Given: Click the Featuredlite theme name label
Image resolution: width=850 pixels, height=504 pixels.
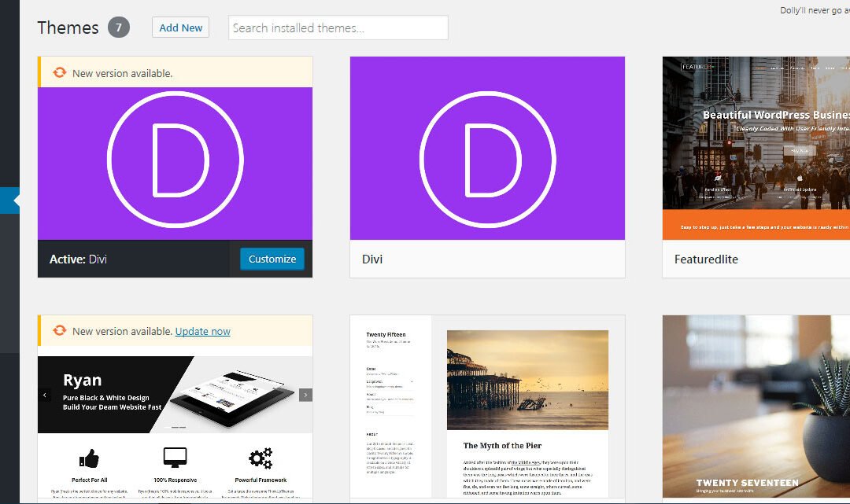Looking at the screenshot, I should coord(706,259).
